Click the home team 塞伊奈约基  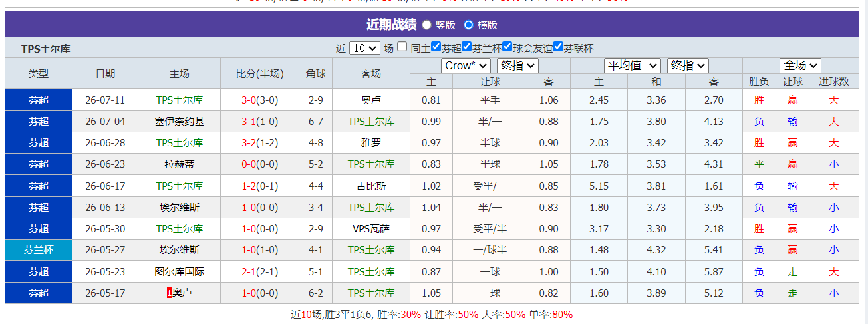tap(180, 122)
